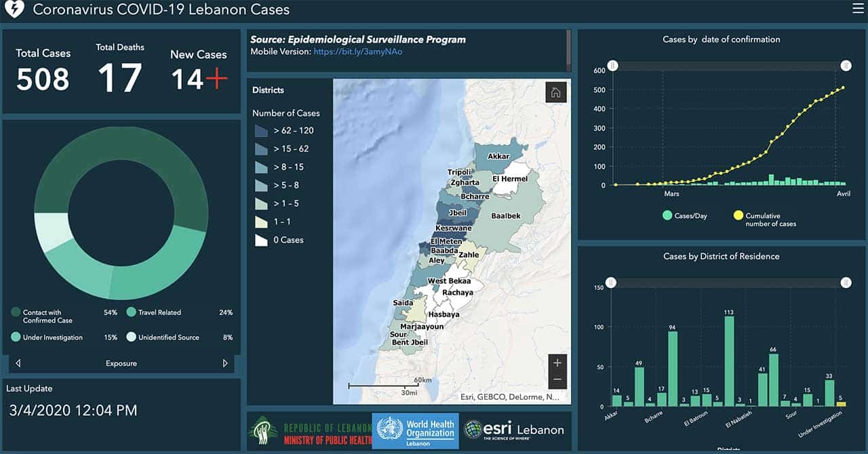
Task: Zoom in on the map
Action: click(x=557, y=363)
